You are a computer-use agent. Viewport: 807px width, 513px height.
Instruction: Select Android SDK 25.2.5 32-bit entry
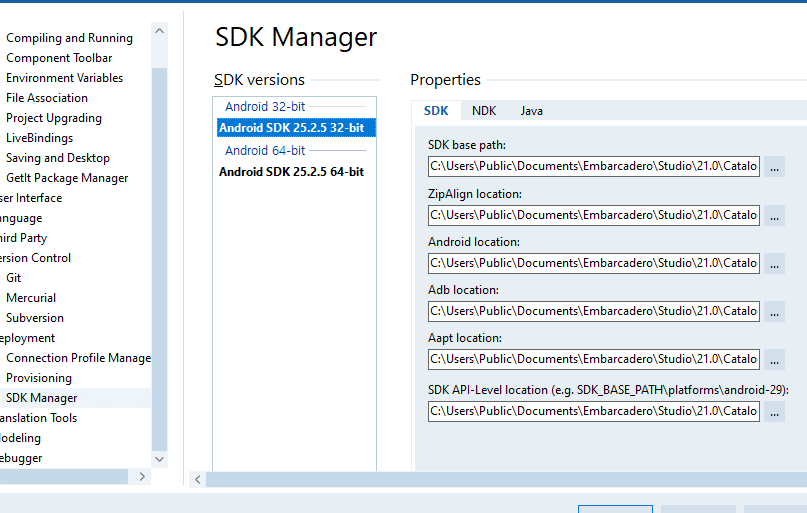296,128
